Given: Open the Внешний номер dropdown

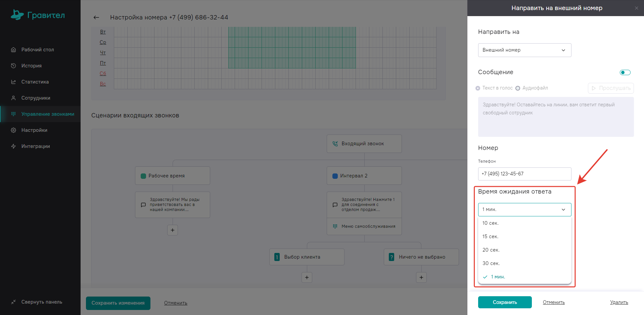Looking at the screenshot, I should (524, 50).
